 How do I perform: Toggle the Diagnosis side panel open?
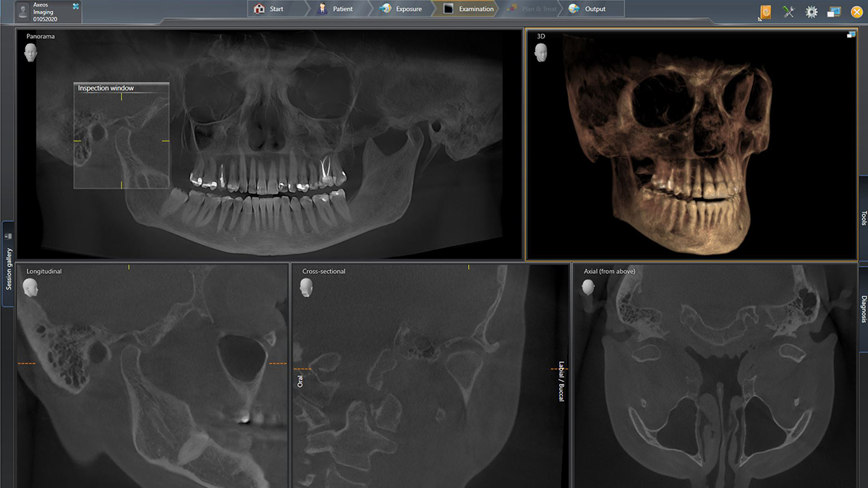863,307
